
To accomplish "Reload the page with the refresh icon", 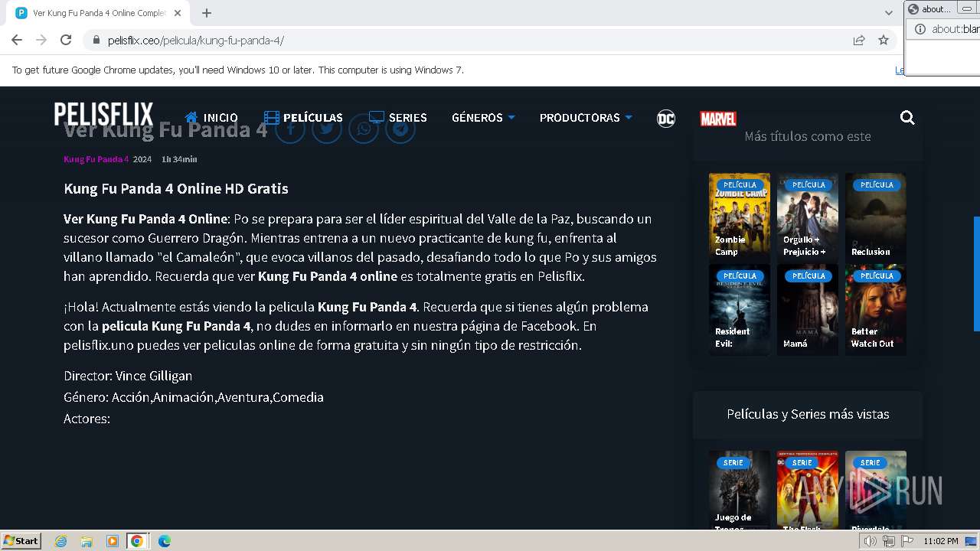I will (66, 40).
